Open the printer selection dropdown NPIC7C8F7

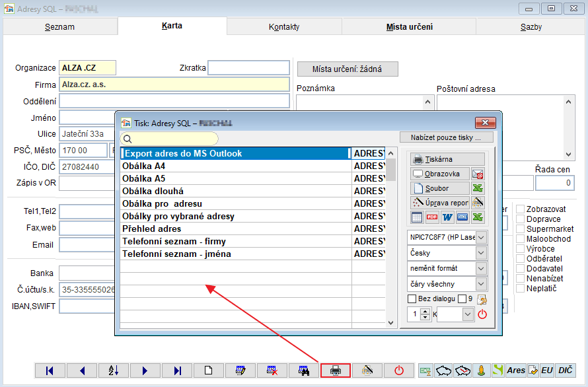(481, 237)
